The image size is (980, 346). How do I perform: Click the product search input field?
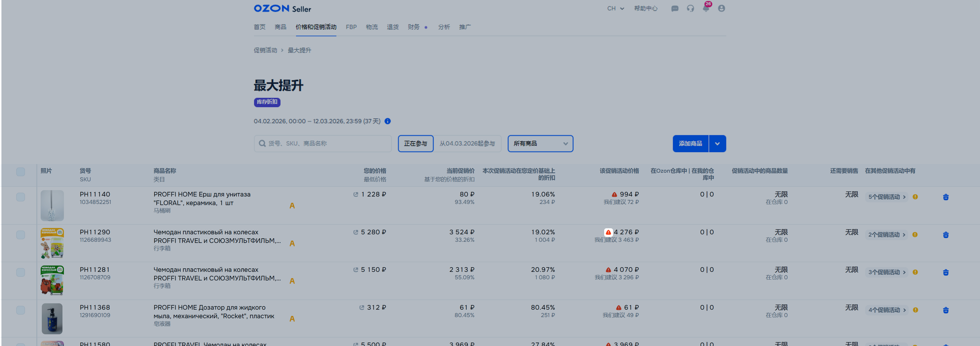point(323,144)
